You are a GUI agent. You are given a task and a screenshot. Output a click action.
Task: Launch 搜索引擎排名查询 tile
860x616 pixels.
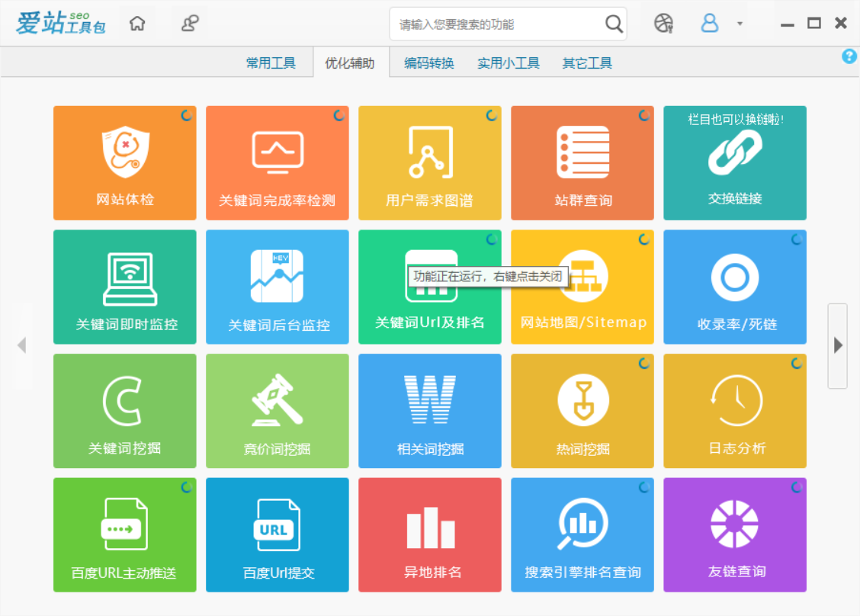(x=582, y=535)
